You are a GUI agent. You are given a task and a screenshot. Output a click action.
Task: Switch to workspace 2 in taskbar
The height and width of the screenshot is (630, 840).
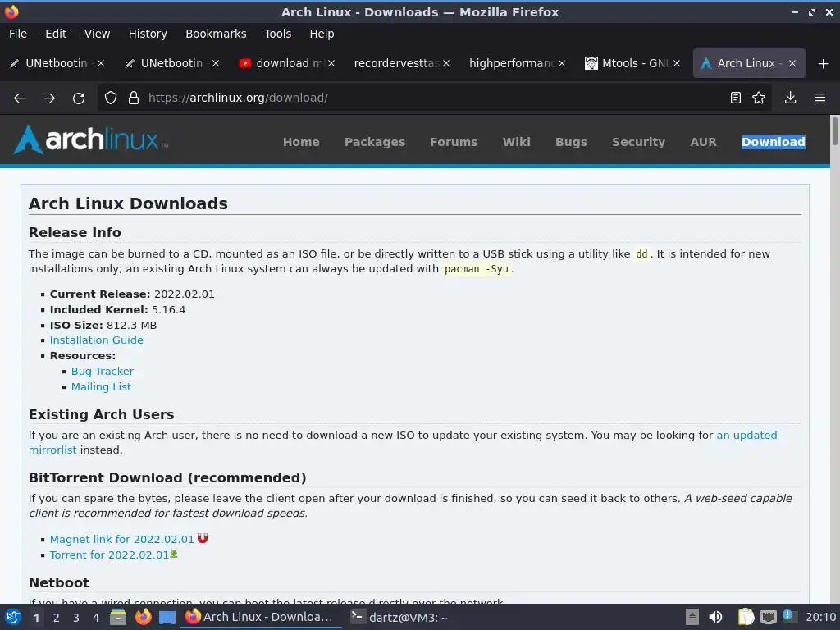(57, 618)
